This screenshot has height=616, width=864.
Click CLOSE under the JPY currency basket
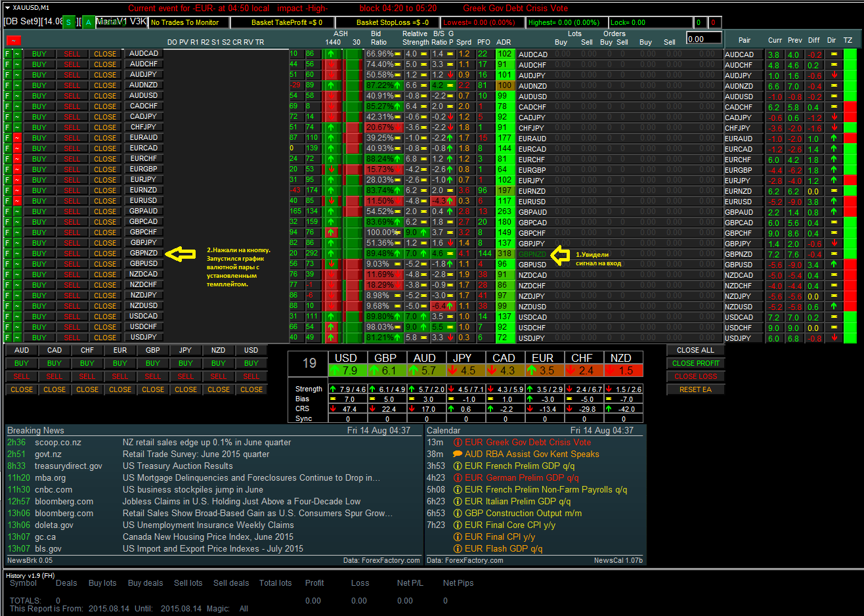[186, 389]
